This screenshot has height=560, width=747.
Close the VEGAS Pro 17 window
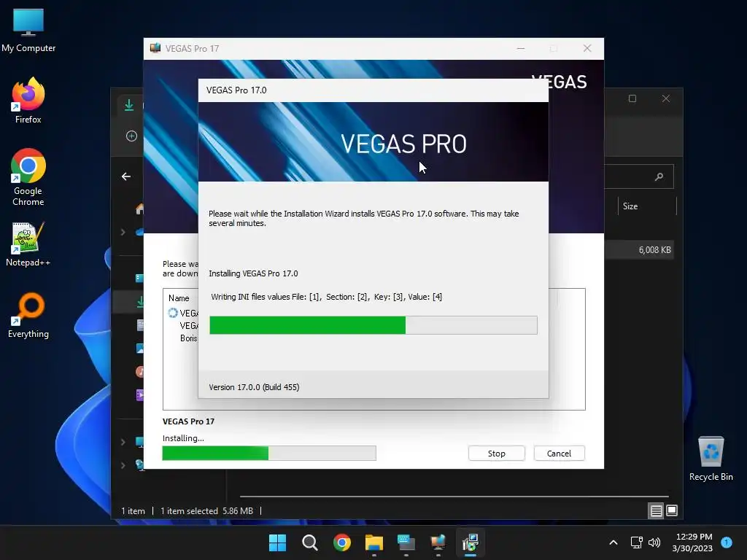tap(587, 48)
